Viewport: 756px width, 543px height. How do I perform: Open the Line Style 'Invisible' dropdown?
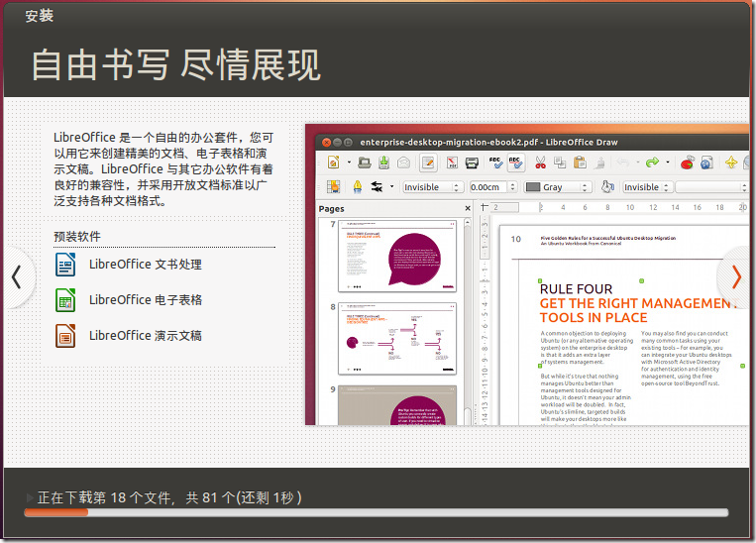433,186
